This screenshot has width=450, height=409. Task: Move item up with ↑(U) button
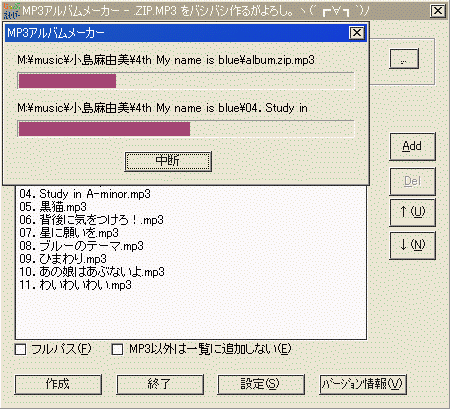(x=412, y=212)
